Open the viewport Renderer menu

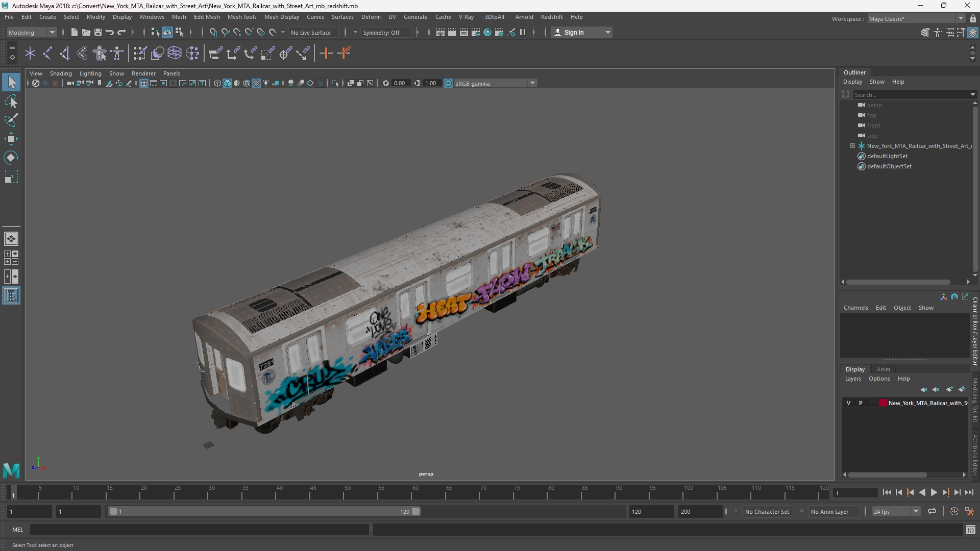pos(143,73)
